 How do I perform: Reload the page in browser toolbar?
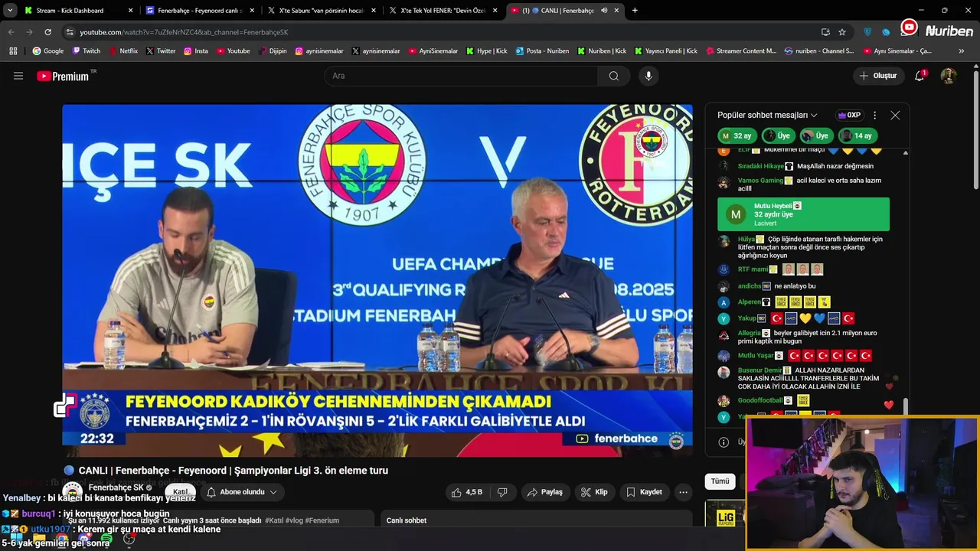(47, 32)
